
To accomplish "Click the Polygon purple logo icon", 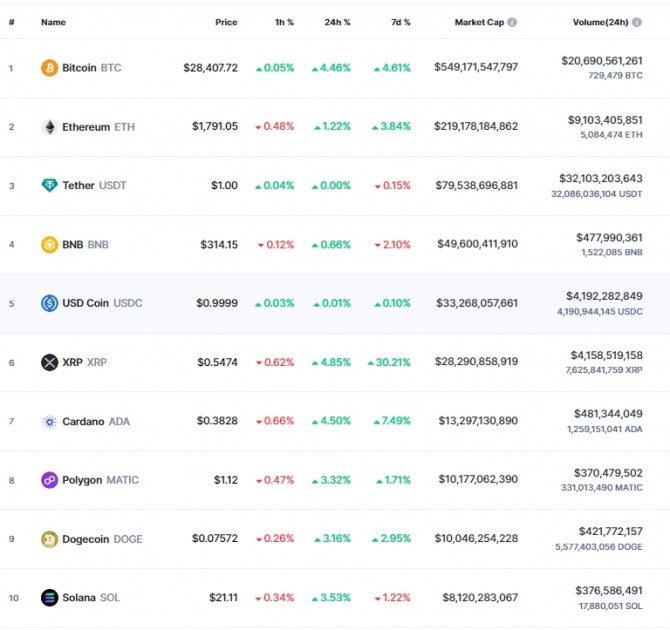I will [x=50, y=480].
